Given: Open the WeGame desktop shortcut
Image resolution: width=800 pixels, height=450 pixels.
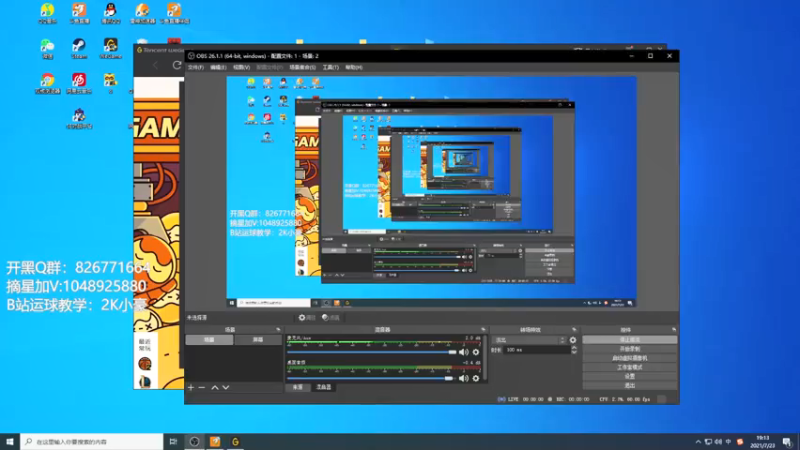Looking at the screenshot, I should pyautogui.click(x=110, y=48).
